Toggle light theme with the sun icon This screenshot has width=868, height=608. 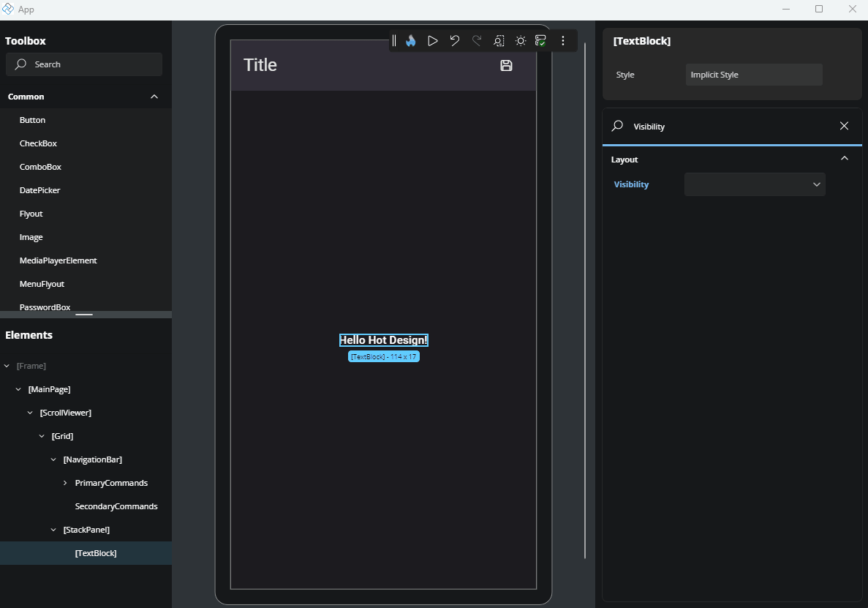(521, 40)
